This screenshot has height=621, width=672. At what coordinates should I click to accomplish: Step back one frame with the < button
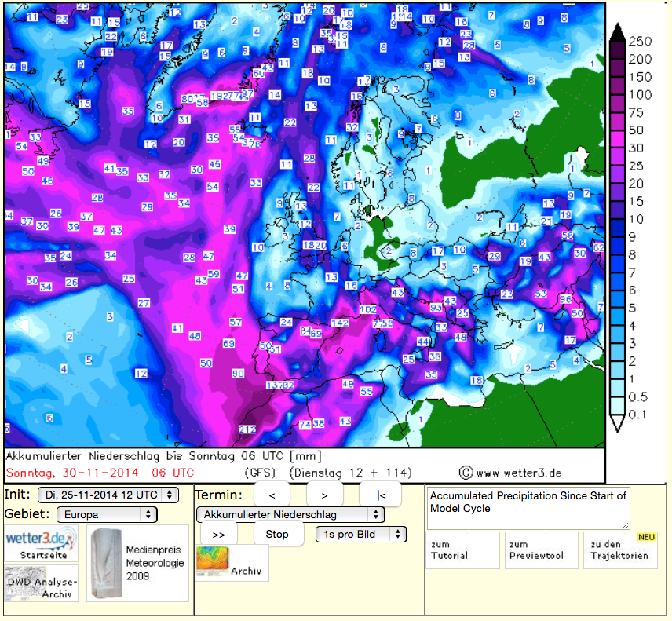click(x=272, y=495)
